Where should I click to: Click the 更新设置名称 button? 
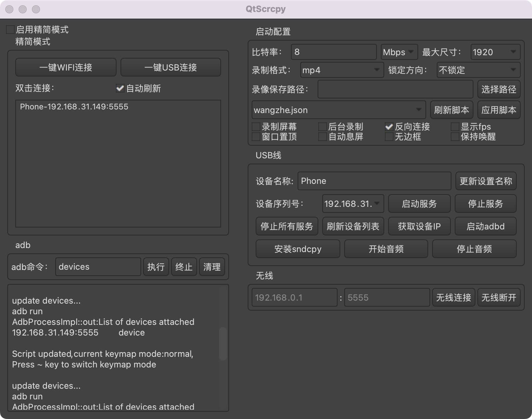tap(486, 181)
